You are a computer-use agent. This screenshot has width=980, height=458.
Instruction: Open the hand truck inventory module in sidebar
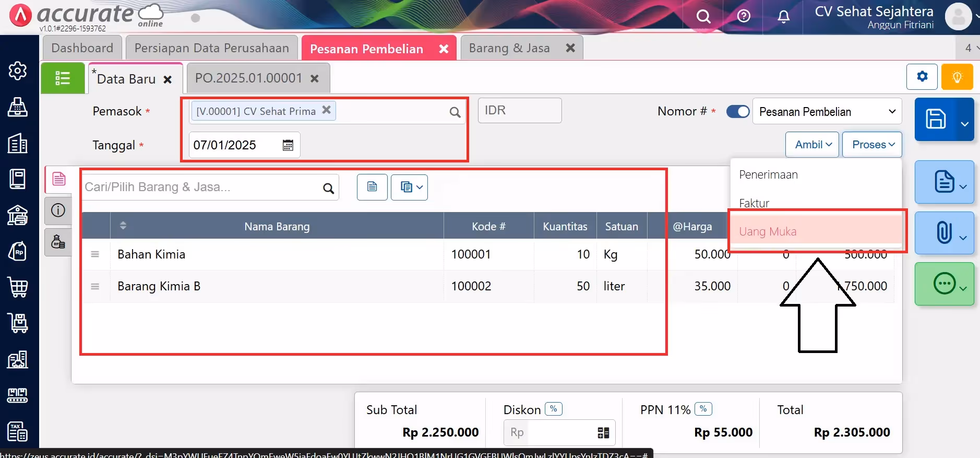click(18, 323)
